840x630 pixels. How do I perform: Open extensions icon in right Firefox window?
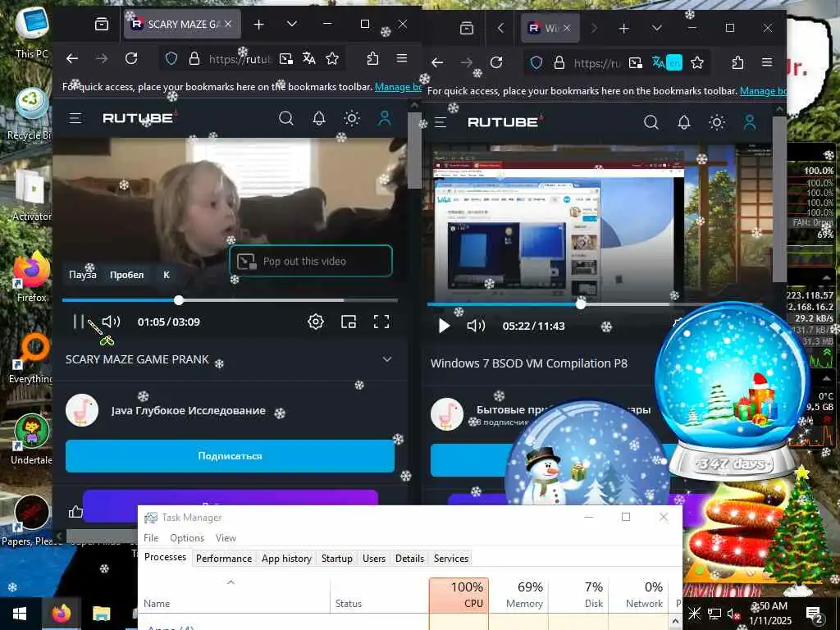(x=737, y=62)
